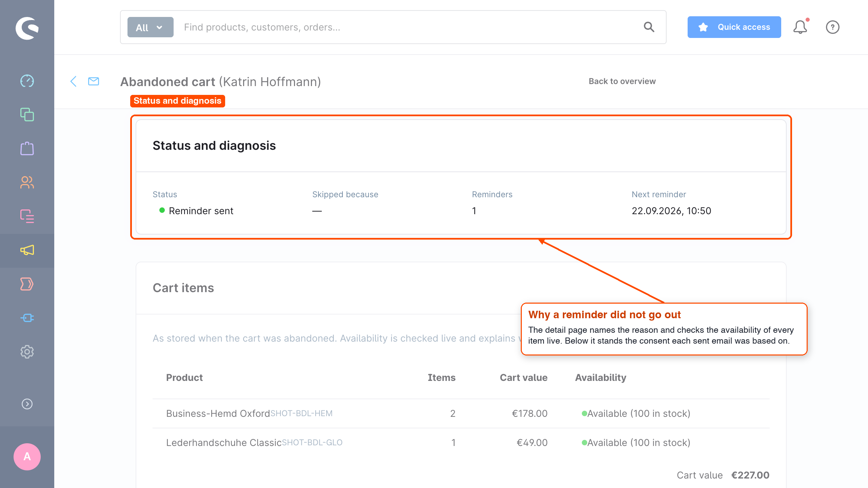Click SKU SHOT-BDL-HEM text
Image resolution: width=868 pixels, height=488 pixels.
(301, 413)
